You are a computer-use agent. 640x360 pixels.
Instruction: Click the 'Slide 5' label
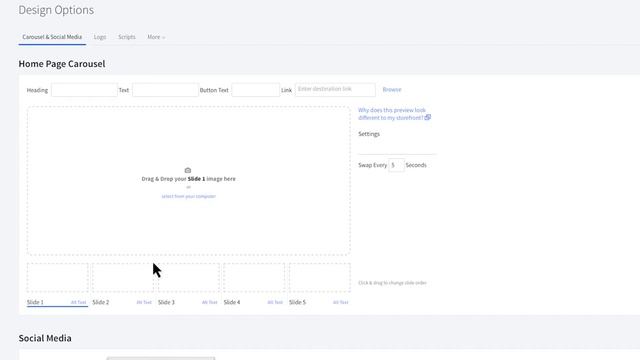[297, 302]
